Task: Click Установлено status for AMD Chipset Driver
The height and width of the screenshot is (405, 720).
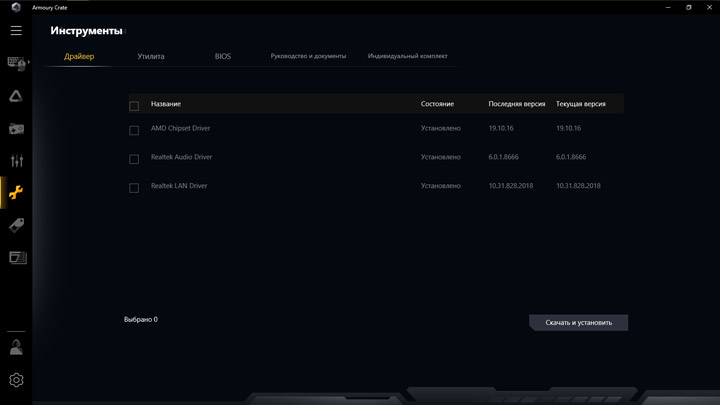Action: click(441, 128)
